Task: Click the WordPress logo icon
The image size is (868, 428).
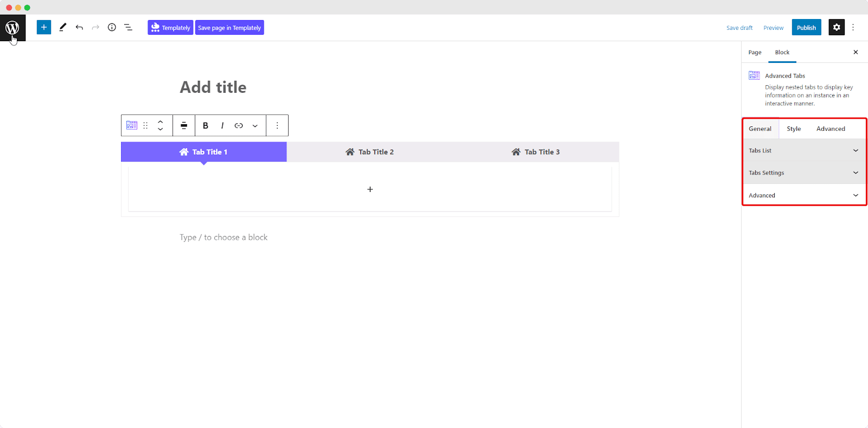Action: pos(12,28)
